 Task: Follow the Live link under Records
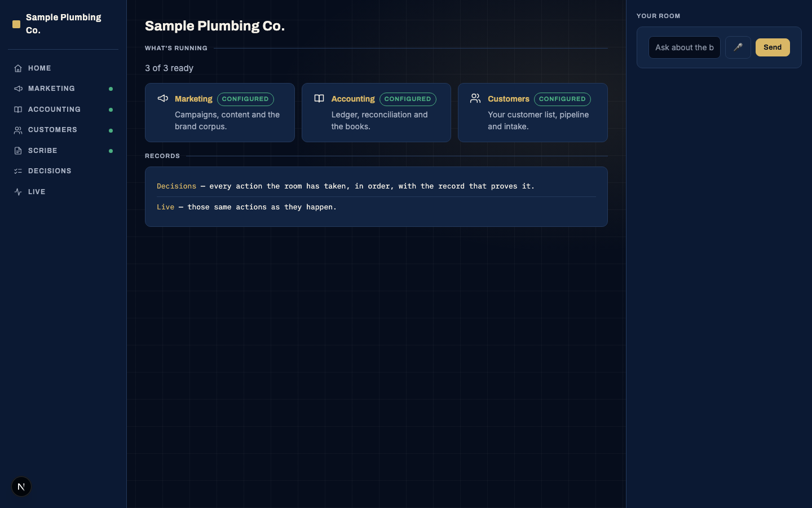(x=166, y=207)
